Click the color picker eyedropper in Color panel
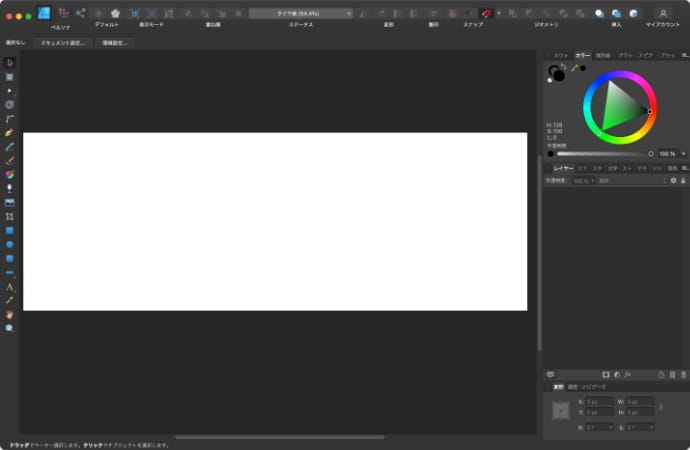 573,69
